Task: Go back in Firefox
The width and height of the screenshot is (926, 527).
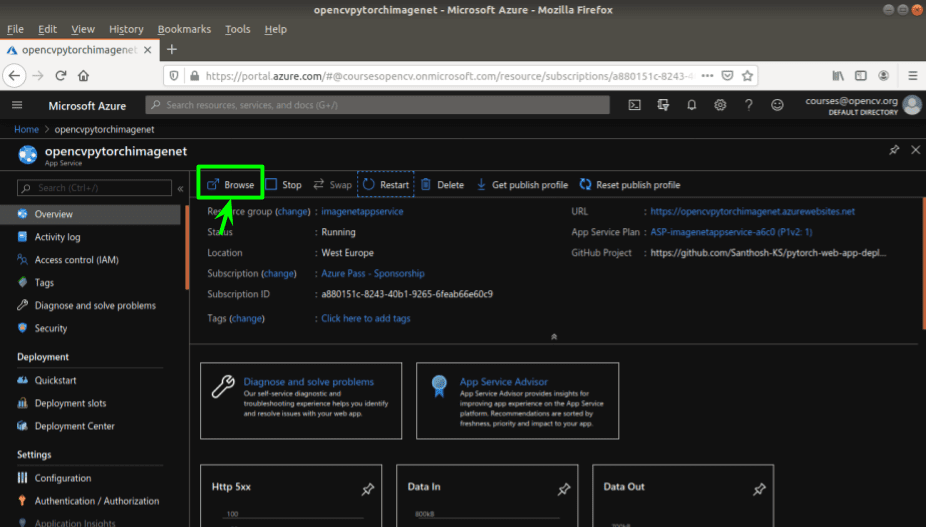Action: click(15, 76)
